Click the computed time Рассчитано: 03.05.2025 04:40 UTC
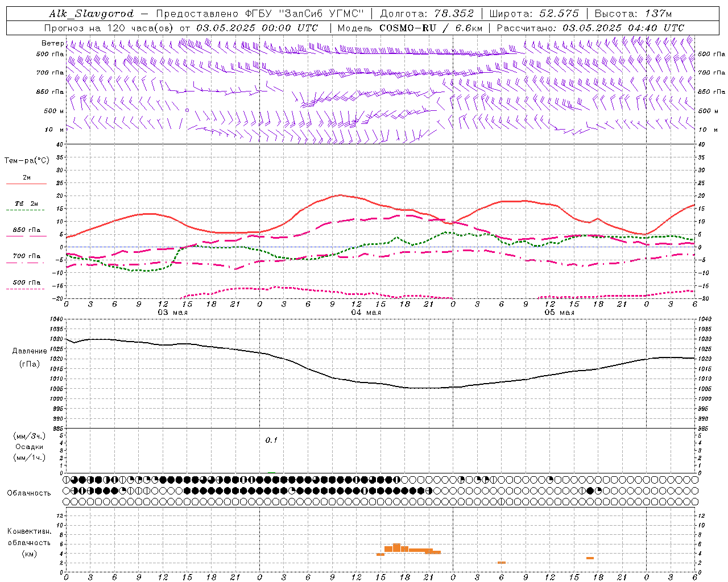The width and height of the screenshot is (728, 582). point(590,28)
